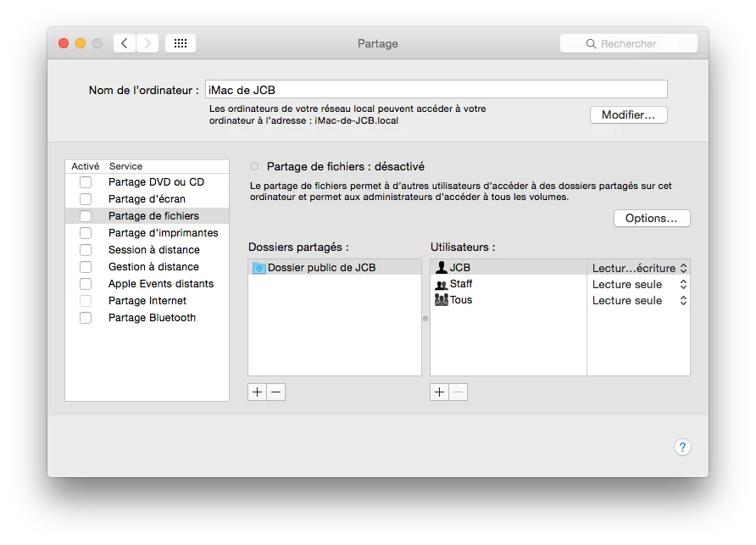Select Session à distance service row
The height and width of the screenshot is (545, 756).
147,250
